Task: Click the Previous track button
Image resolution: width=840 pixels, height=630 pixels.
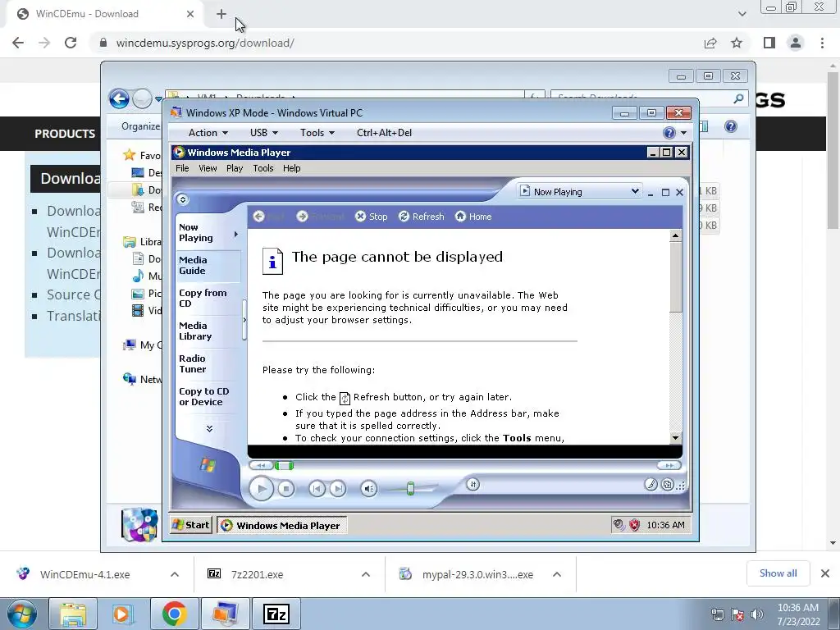Action: pos(317,489)
